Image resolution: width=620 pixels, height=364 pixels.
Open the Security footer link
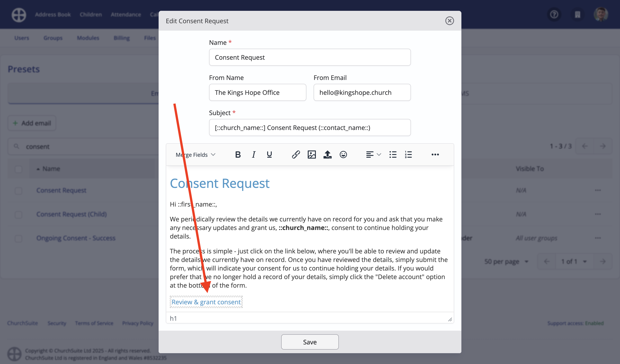[x=57, y=323]
